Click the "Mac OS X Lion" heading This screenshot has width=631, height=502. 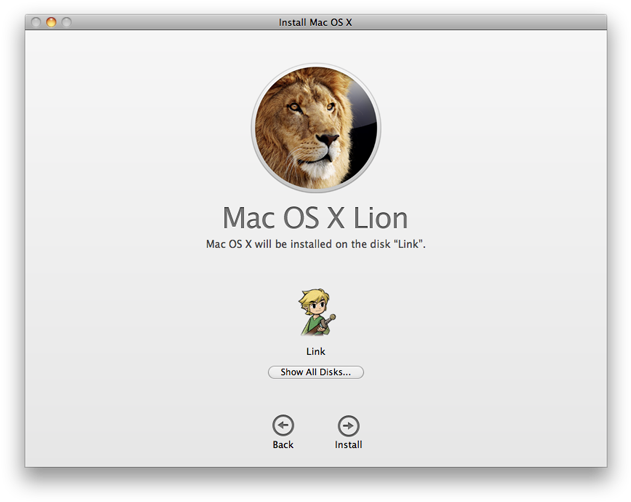pos(316,218)
